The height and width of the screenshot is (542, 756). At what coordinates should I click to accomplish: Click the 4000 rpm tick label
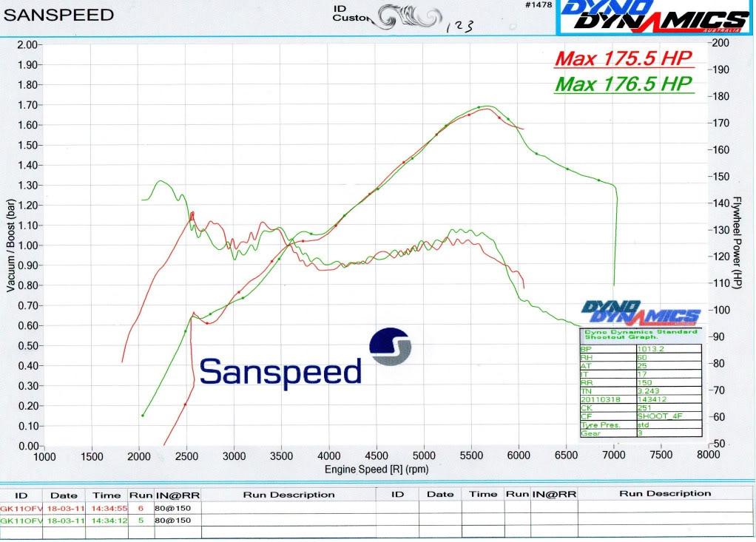tap(329, 455)
